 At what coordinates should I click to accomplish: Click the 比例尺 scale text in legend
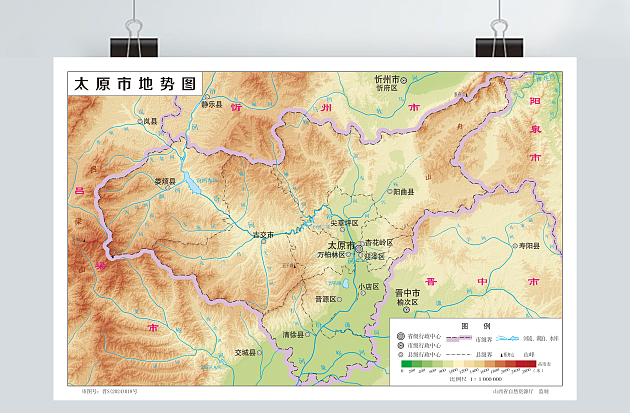(459, 379)
